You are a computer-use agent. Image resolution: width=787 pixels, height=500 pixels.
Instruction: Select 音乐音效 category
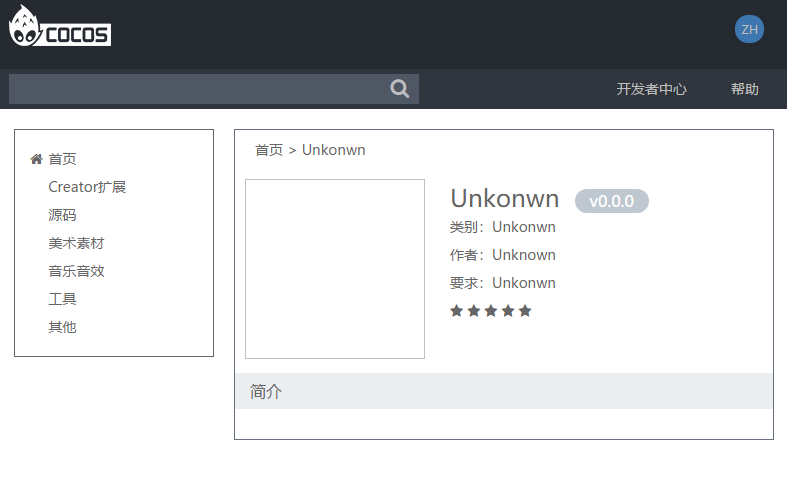coord(76,271)
